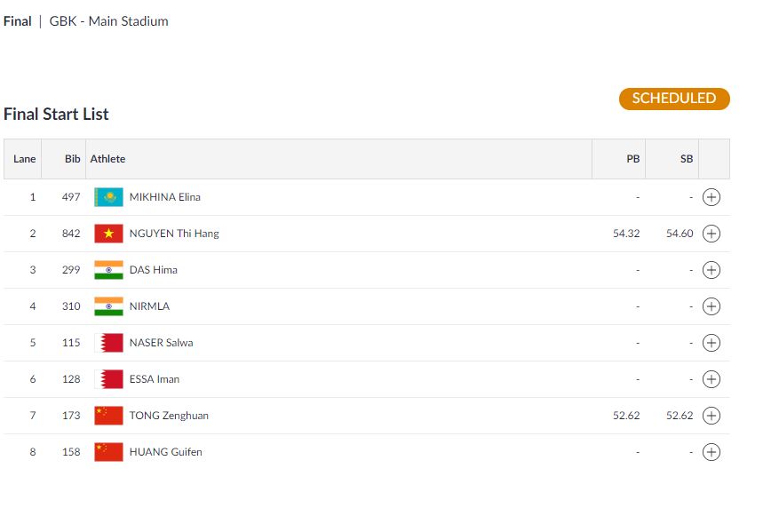Click plus icon for ESSA Iman
This screenshot has height=532, width=779.
pos(711,379)
